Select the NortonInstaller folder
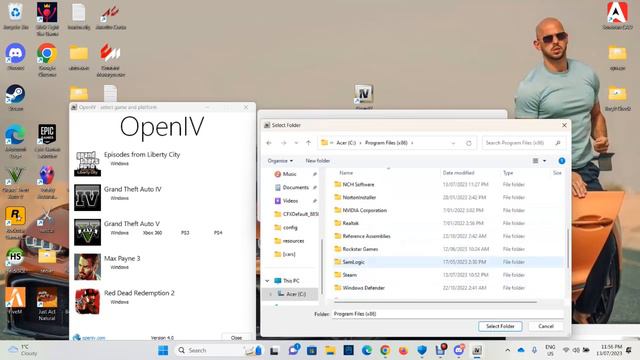Viewport: 640px width, 360px height. 359,198
